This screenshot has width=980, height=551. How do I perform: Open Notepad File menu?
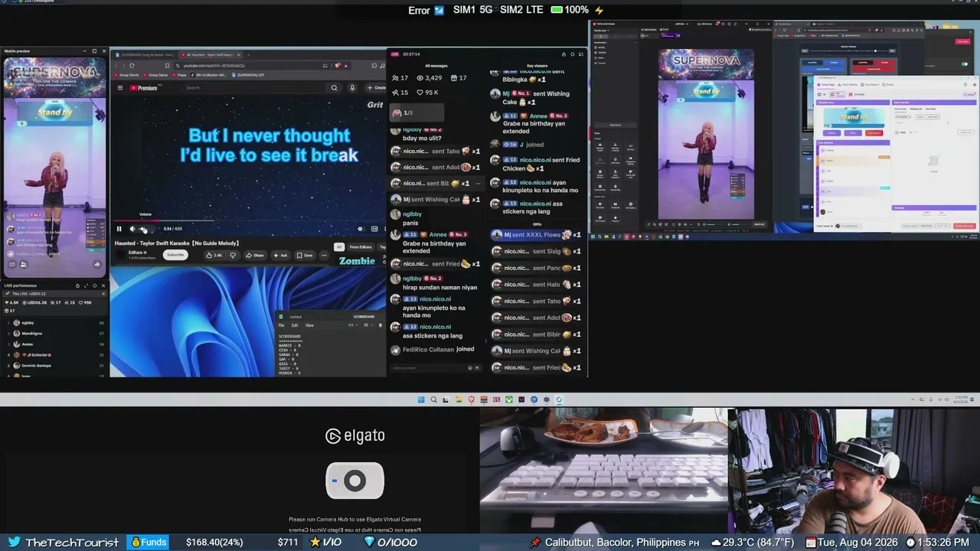281,325
